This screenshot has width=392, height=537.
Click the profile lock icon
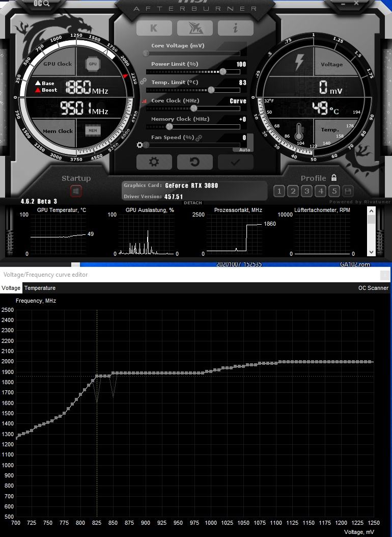pyautogui.click(x=334, y=177)
